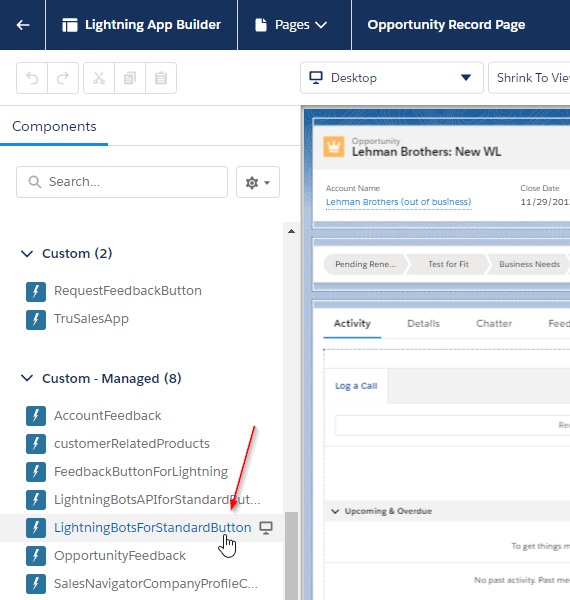The image size is (570, 600).
Task: Select the customerRelatedProducts lightning icon
Action: pos(36,444)
